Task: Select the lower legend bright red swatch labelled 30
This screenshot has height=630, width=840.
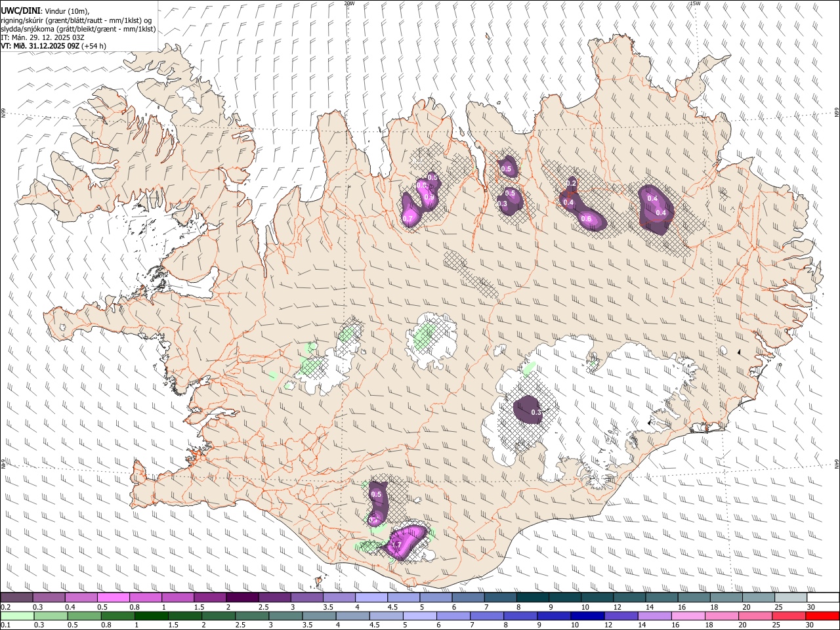Action: [822, 616]
